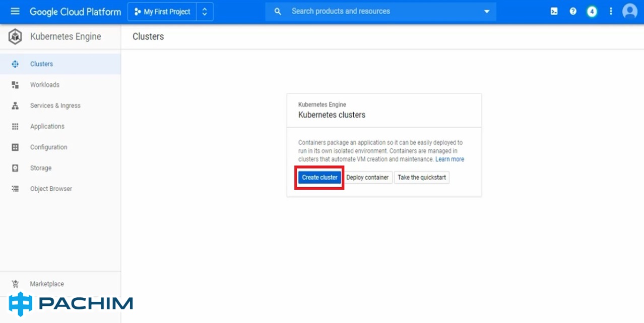644x323 pixels.
Task: Click the Google Cloud Platform title
Action: pos(76,12)
